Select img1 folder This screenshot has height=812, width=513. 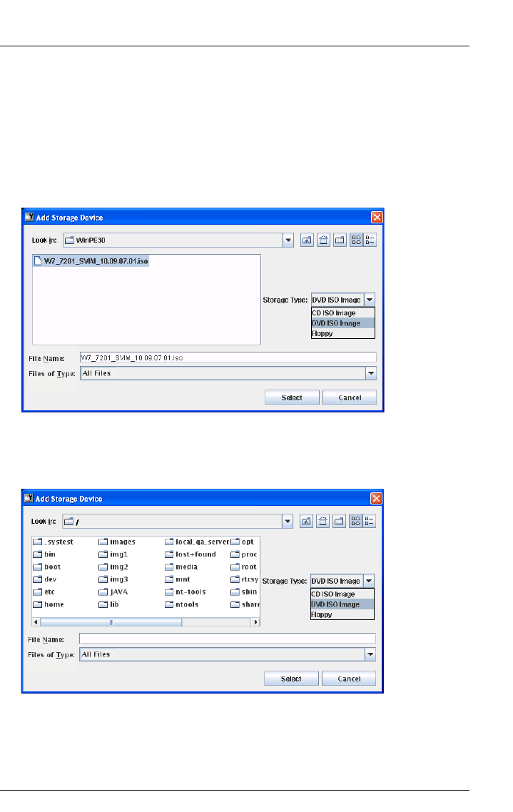click(x=113, y=554)
